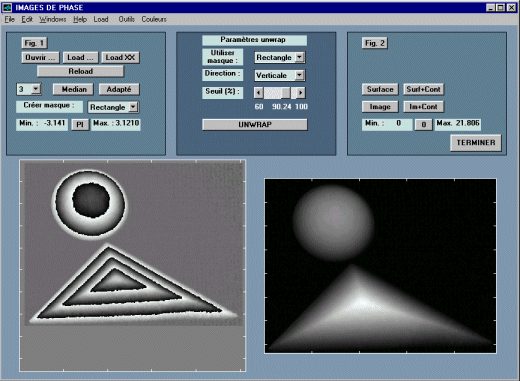Expand the Créer masque Rectangle dropdown
Viewport: 520px width, 381px height.
133,107
